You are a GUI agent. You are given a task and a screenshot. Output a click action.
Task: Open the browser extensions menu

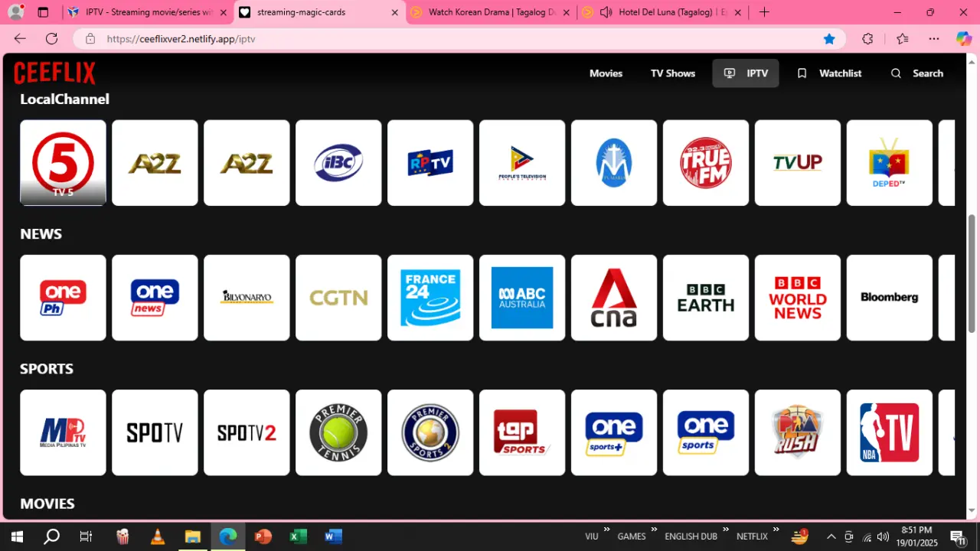[x=867, y=39]
